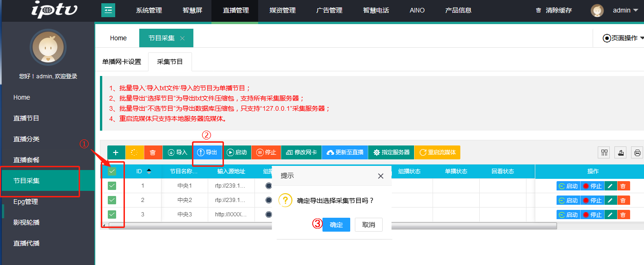Viewport: 644px width, 265px height.
Task: Click the green plus add button
Action: coord(116,152)
